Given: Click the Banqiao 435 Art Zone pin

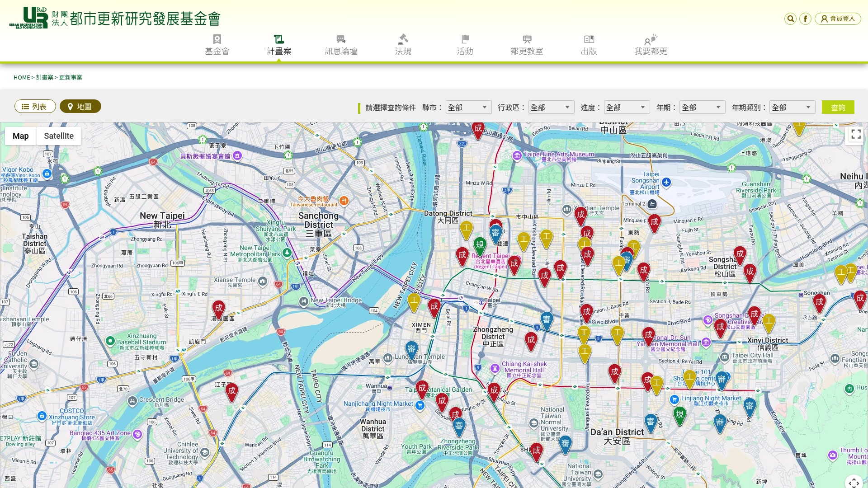Looking at the screenshot, I should (x=137, y=434).
